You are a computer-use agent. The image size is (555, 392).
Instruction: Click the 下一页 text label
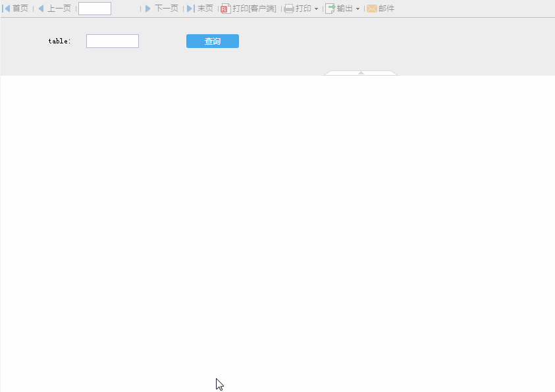pyautogui.click(x=167, y=9)
